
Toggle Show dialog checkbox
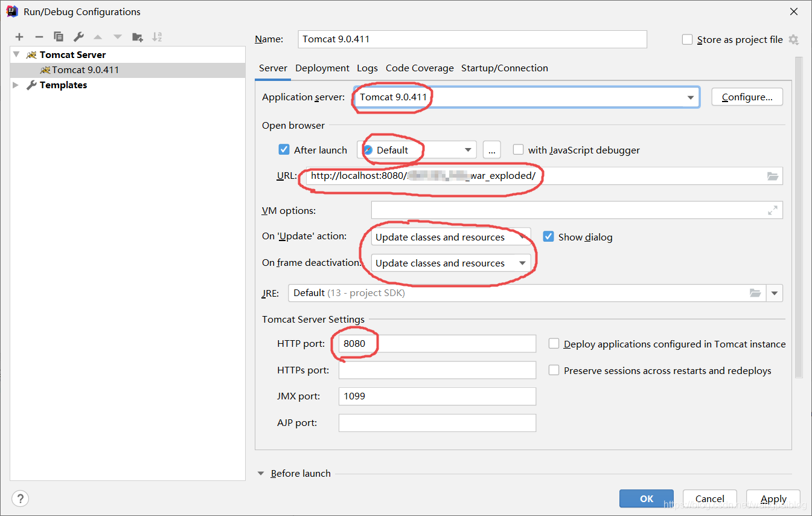click(548, 236)
